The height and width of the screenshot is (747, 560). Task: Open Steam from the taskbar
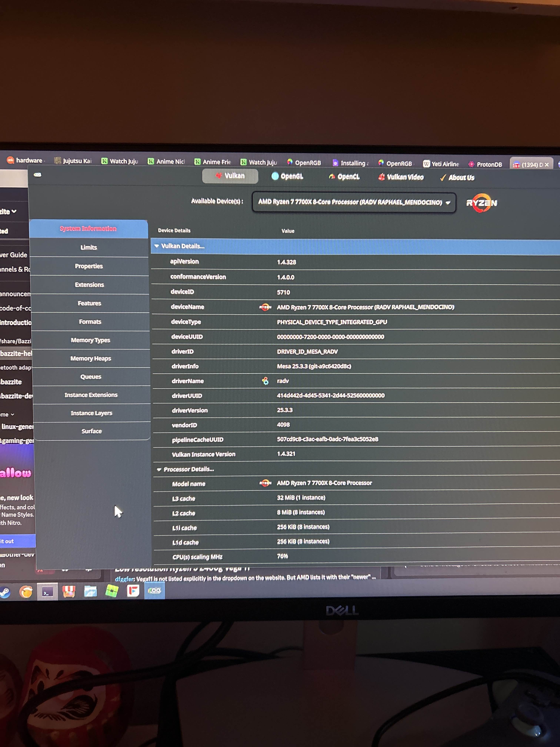[5, 592]
